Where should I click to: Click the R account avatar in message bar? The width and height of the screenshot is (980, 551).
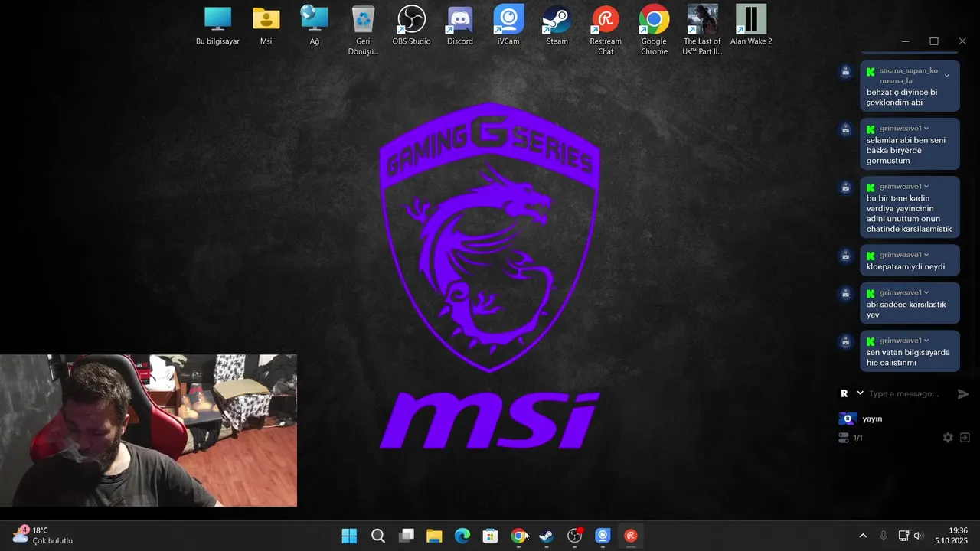click(844, 393)
